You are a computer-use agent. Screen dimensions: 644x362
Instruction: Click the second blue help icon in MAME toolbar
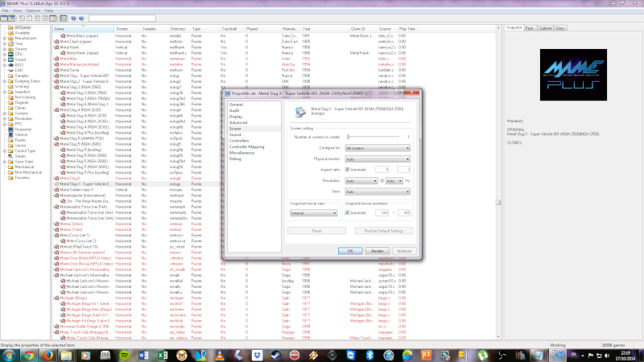tap(81, 19)
